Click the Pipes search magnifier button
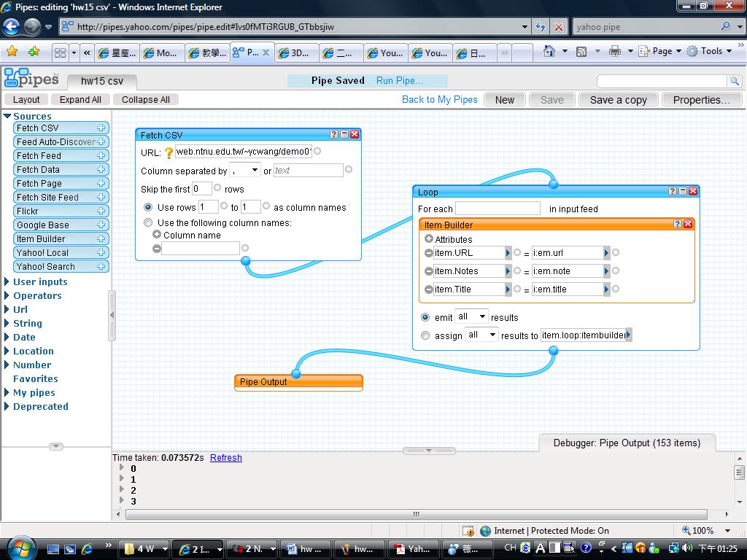 735,81
